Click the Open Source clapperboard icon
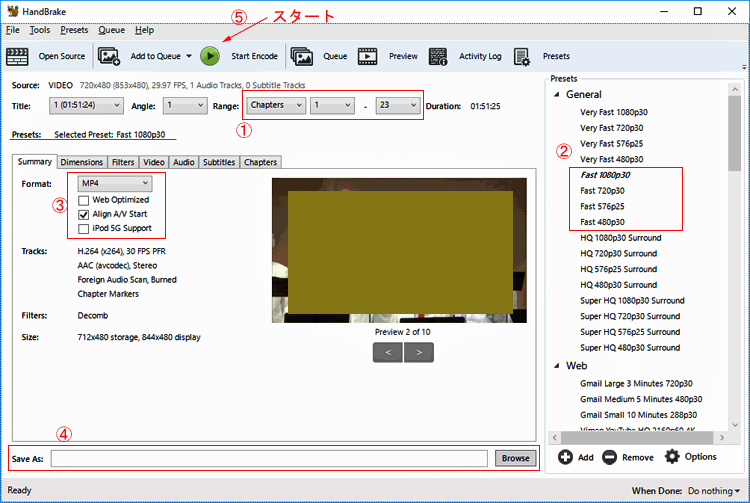The image size is (750, 503). coord(18,56)
